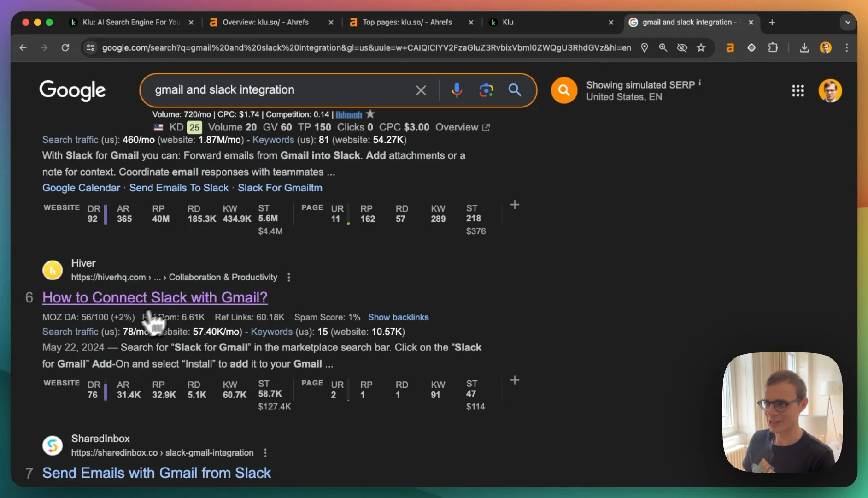This screenshot has width=868, height=498.
Task: Click the Slack For Gmailtm sitelink
Action: tap(280, 188)
